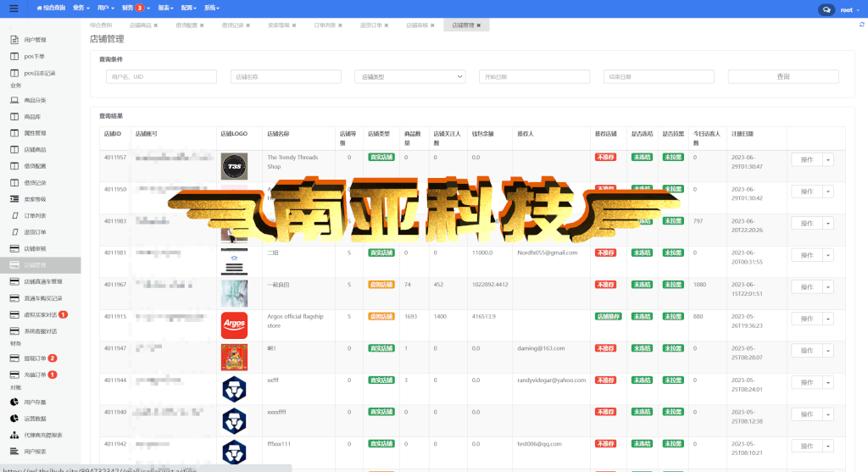Switch to the 借贷配置 tab
The height and width of the screenshot is (472, 868).
pyautogui.click(x=186, y=25)
